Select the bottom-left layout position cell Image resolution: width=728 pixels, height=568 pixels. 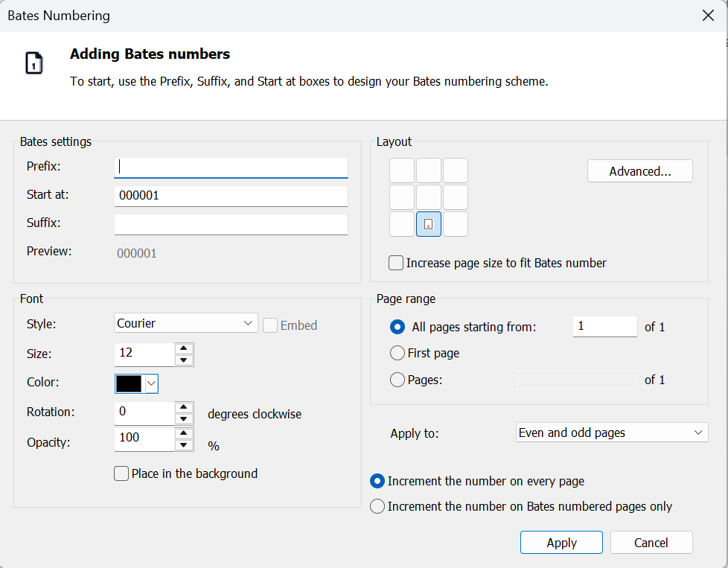click(402, 224)
